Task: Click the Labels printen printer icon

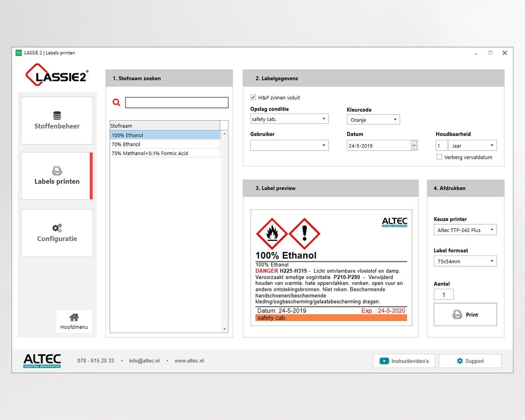Action: (57, 171)
